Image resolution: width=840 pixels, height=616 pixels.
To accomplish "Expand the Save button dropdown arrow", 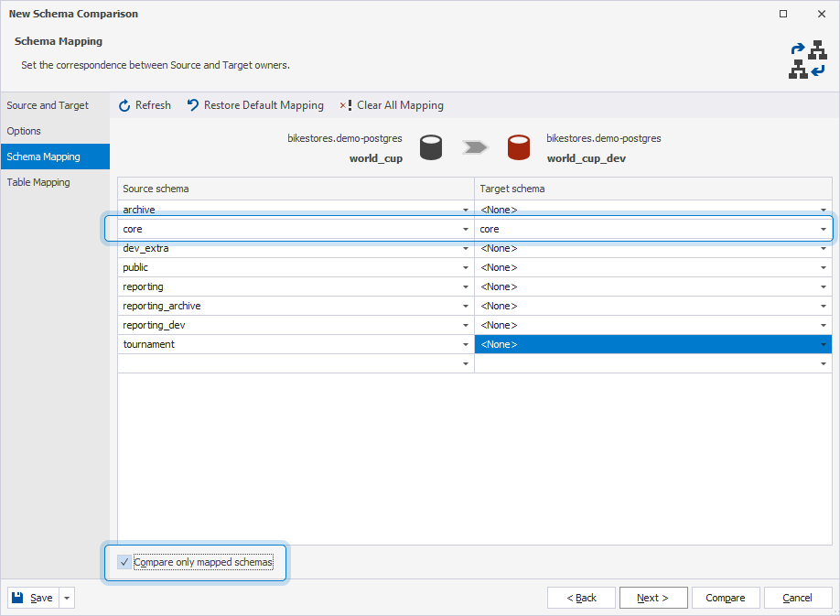I will click(x=67, y=598).
